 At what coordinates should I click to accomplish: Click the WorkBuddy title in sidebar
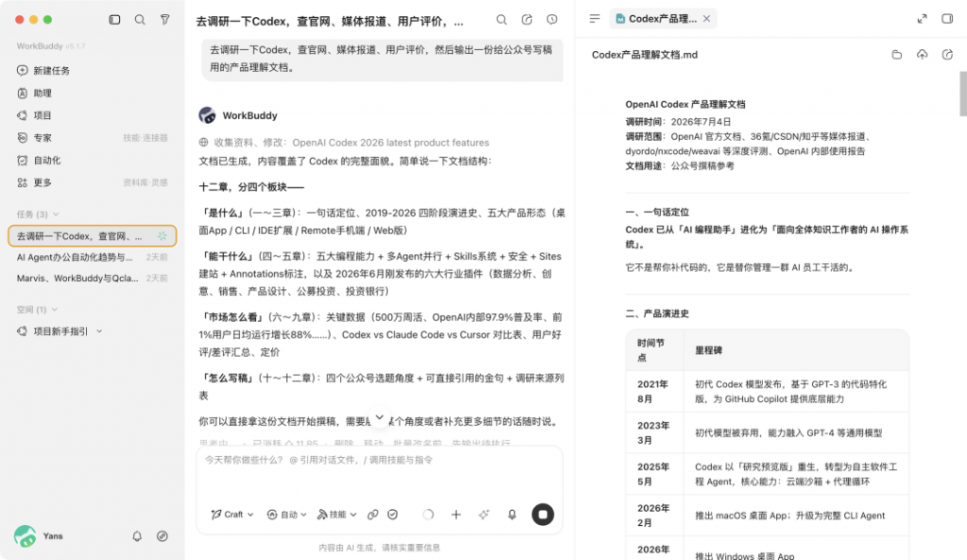click(x=40, y=46)
